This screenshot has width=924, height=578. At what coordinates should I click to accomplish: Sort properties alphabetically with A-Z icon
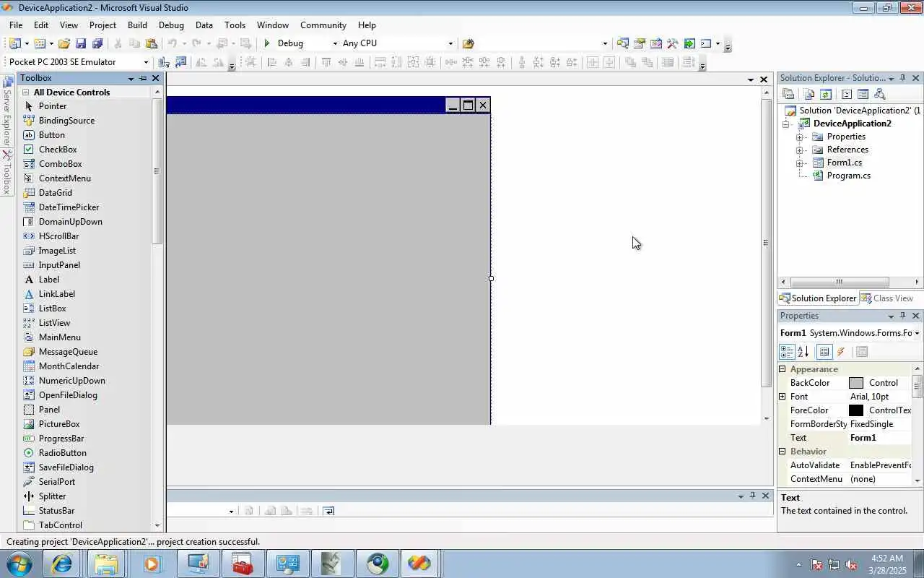[x=803, y=352]
